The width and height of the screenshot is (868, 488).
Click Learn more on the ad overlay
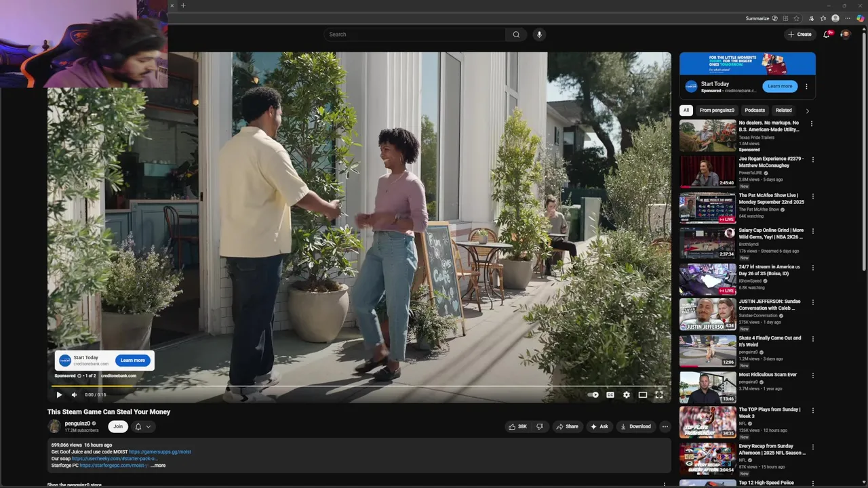coord(133,361)
